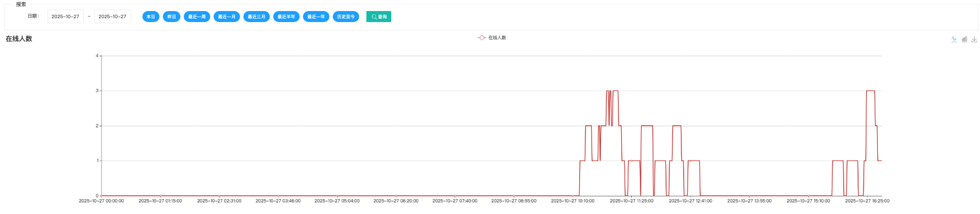The width and height of the screenshot is (980, 214).
Task: Click y-axis value 3
Action: (x=97, y=90)
